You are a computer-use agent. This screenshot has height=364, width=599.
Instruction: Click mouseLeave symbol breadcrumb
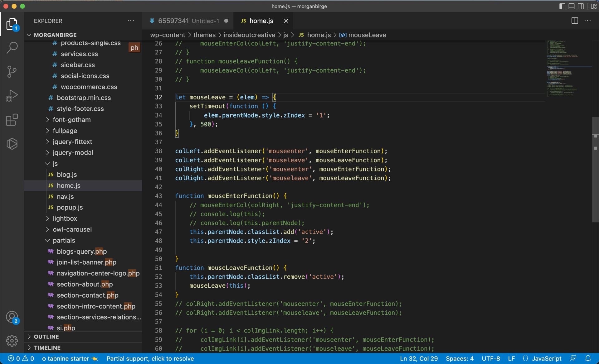(x=363, y=35)
